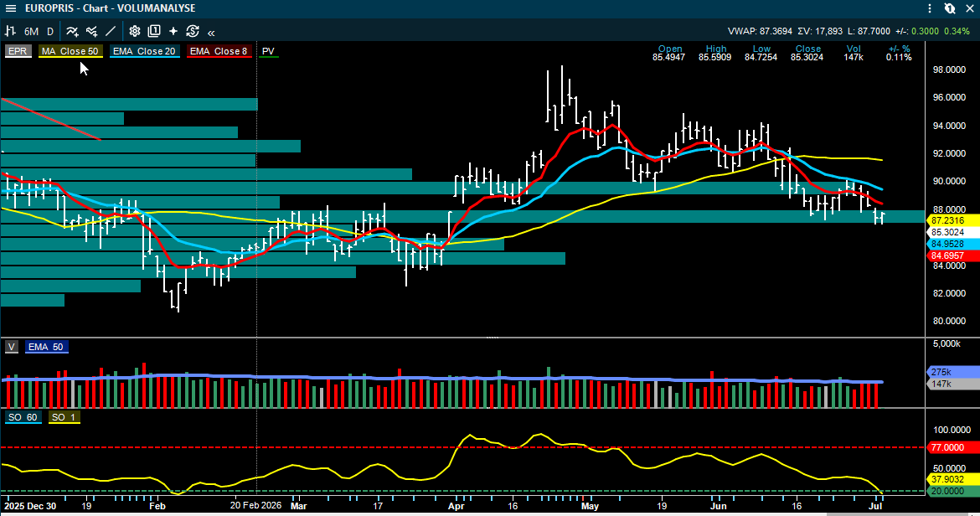980x516 pixels.
Task: Click the High 85.5909 value
Action: [x=715, y=58]
